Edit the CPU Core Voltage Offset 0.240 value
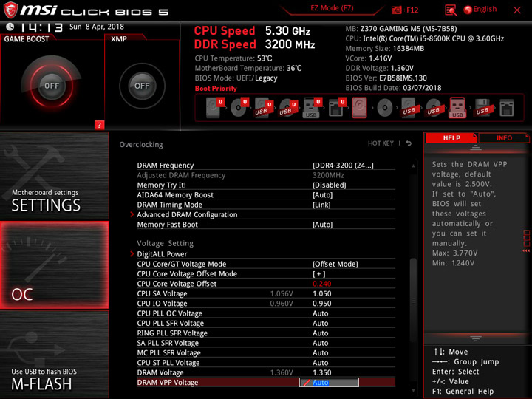Viewport: 532px width, 399px height. tap(321, 284)
